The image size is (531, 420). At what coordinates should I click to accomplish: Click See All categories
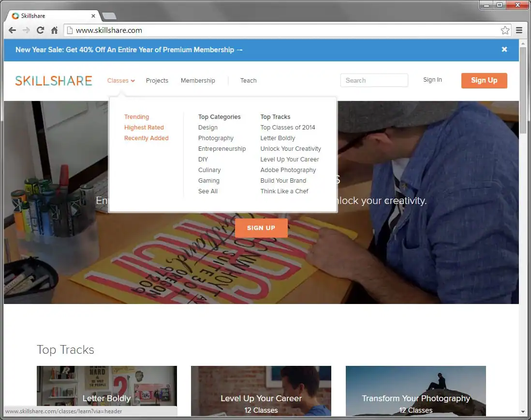(207, 191)
